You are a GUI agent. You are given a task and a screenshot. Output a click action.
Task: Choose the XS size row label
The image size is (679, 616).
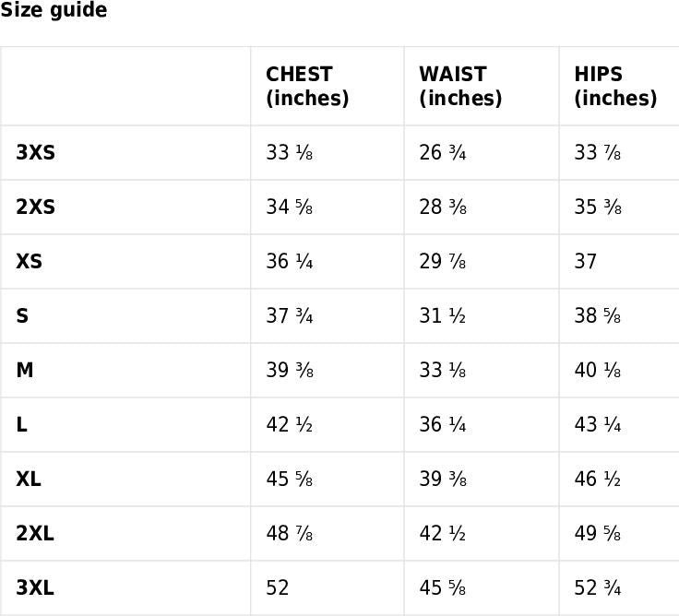pos(29,262)
